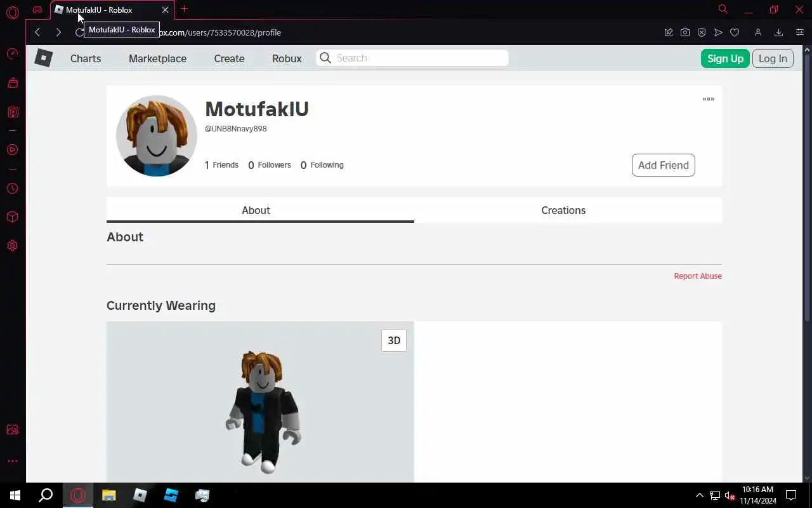Image resolution: width=812 pixels, height=508 pixels.
Task: Click the send paper-plane icon
Action: pyautogui.click(x=718, y=32)
